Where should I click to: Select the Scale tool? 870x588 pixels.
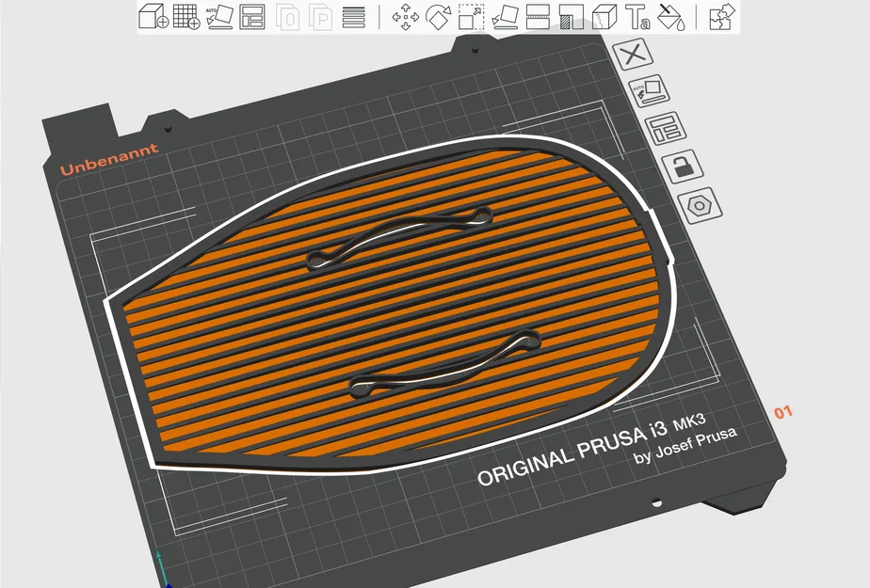(471, 17)
